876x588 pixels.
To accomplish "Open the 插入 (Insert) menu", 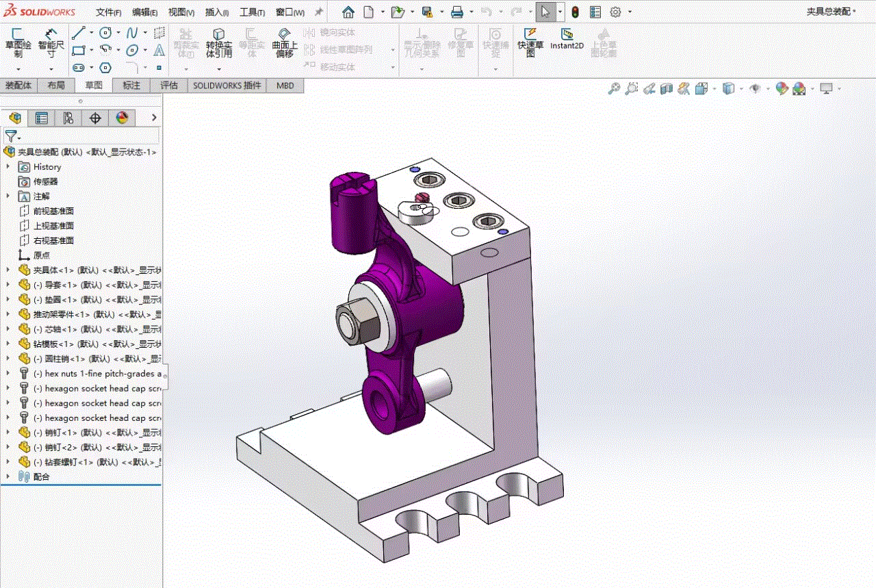I will [x=217, y=12].
